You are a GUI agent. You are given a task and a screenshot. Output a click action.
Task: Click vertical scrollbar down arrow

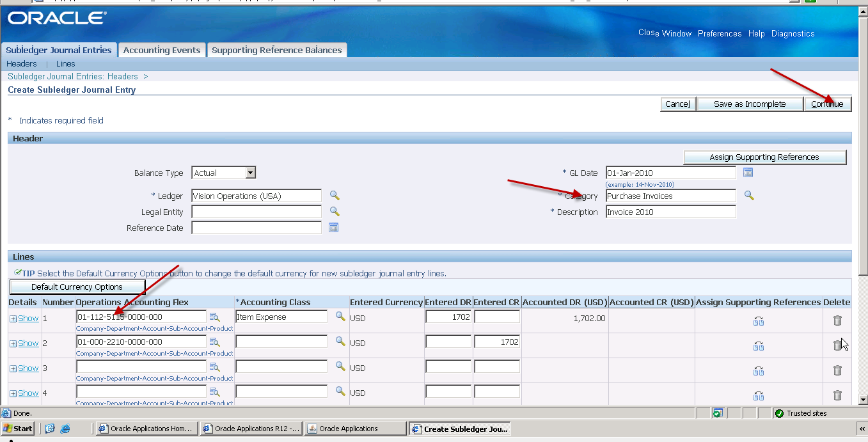coord(862,400)
